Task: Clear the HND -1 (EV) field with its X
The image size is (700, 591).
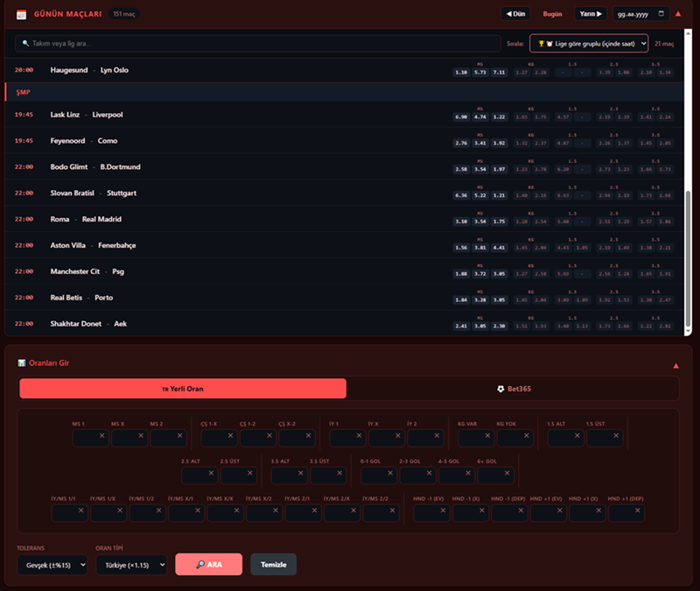Action: pyautogui.click(x=444, y=510)
